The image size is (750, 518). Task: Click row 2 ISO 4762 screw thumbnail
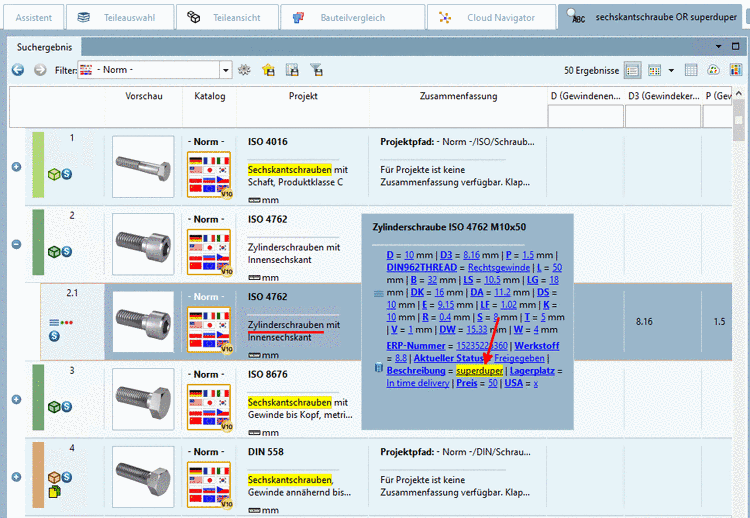(x=143, y=244)
